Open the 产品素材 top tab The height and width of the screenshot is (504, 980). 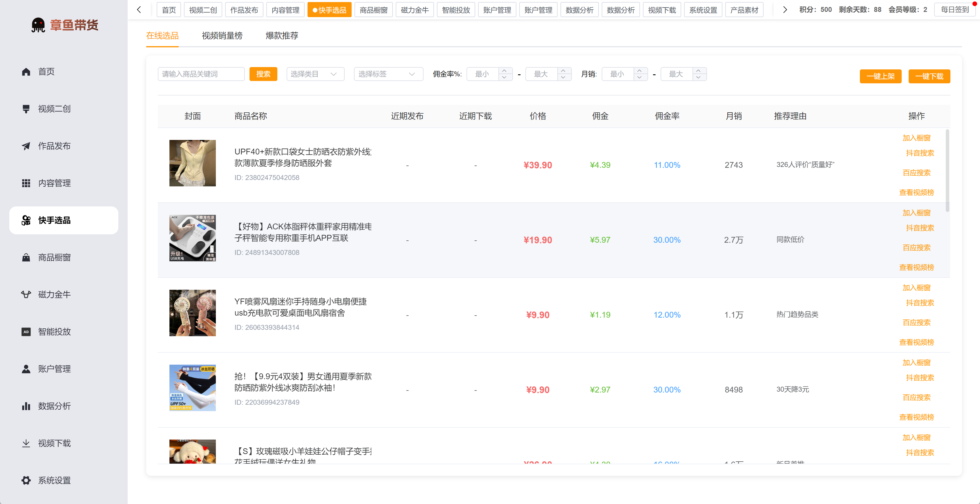[x=744, y=10]
